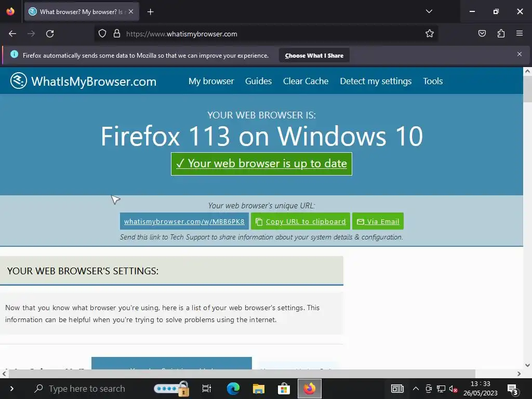Click the WhatIsMyBrowser.com logo
Viewport: 532px width, 399px height.
click(84, 81)
